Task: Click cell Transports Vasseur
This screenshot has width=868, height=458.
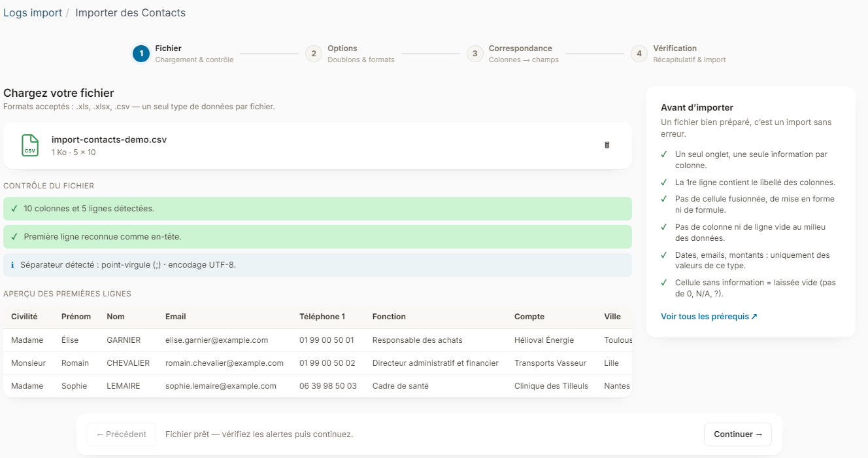Action: pos(550,363)
